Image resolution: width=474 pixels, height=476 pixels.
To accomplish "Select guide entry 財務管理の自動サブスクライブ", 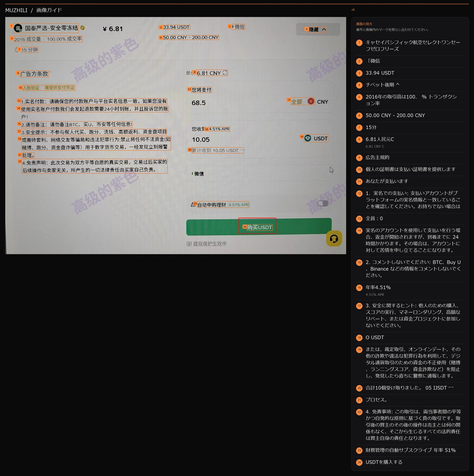I will pos(410,450).
